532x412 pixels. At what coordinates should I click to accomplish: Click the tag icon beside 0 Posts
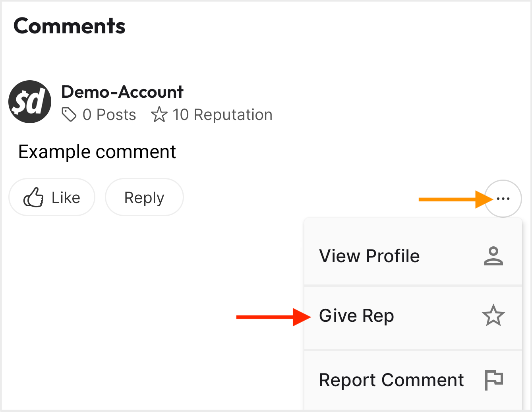69,115
